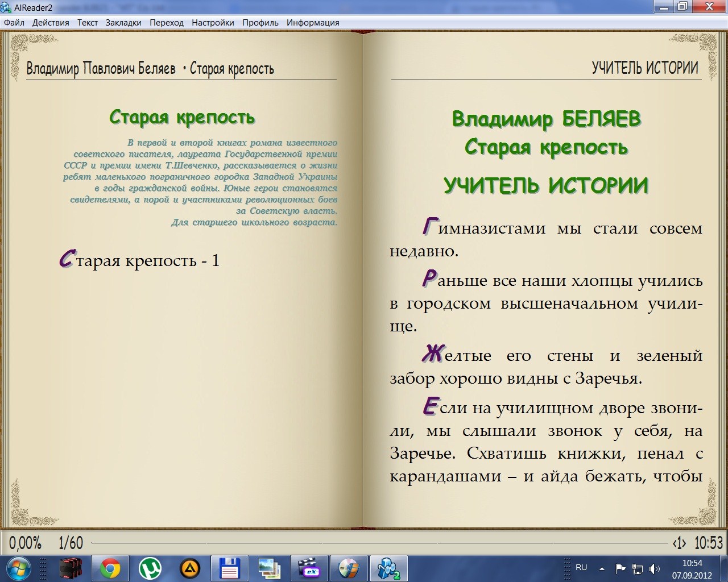Click the green 'Старая крепость' title on the left page
This screenshot has height=582, width=728.
pos(182,117)
